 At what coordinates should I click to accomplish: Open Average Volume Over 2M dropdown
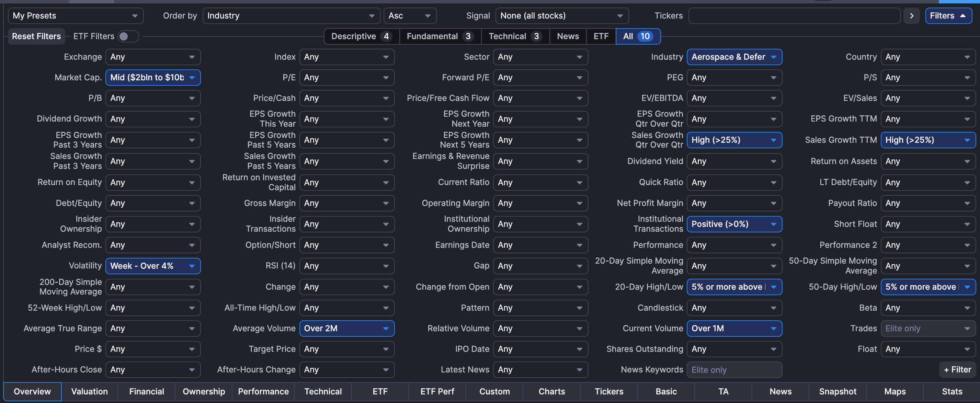(346, 328)
